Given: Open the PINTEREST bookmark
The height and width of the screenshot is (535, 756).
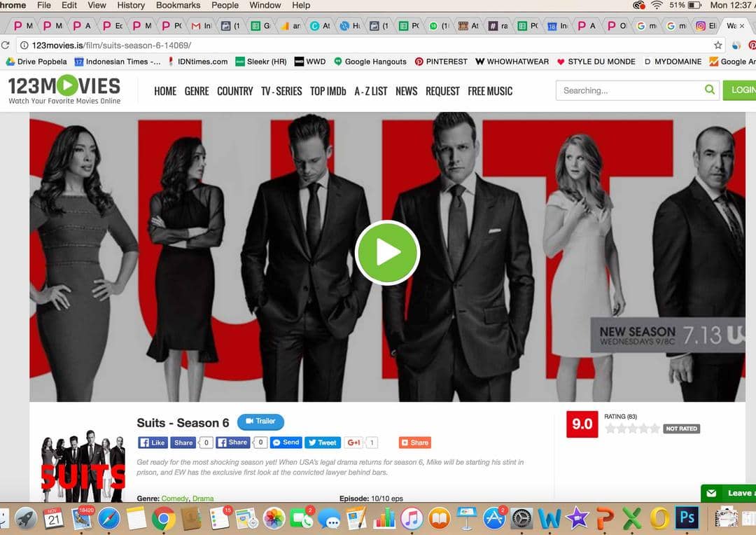Looking at the screenshot, I should pos(441,62).
